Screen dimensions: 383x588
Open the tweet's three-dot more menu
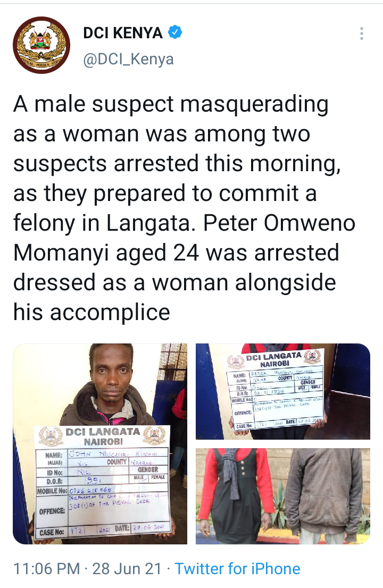tap(362, 33)
